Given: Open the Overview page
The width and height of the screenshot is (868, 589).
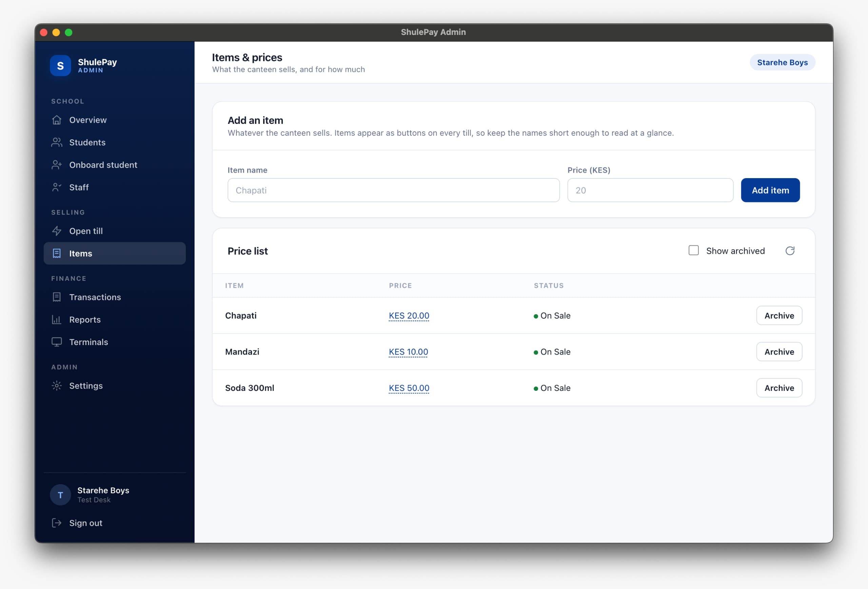Looking at the screenshot, I should (115, 120).
